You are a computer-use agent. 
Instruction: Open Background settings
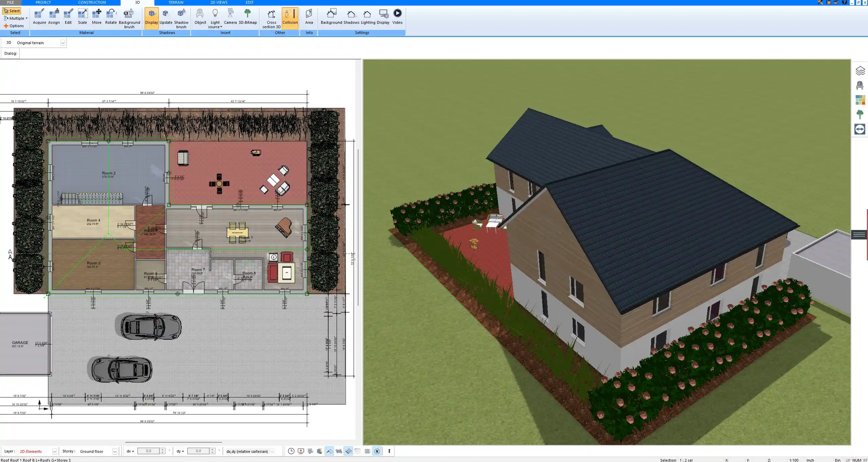pyautogui.click(x=331, y=17)
